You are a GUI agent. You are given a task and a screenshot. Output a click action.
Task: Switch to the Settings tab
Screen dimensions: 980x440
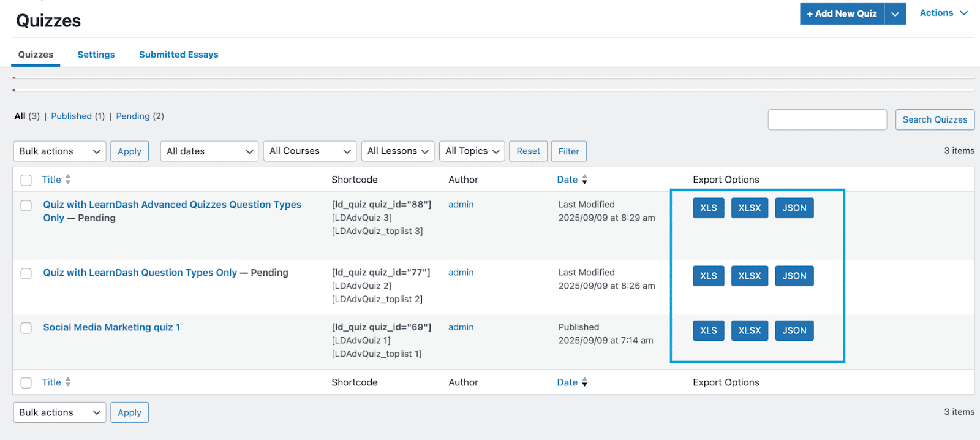[x=96, y=55]
